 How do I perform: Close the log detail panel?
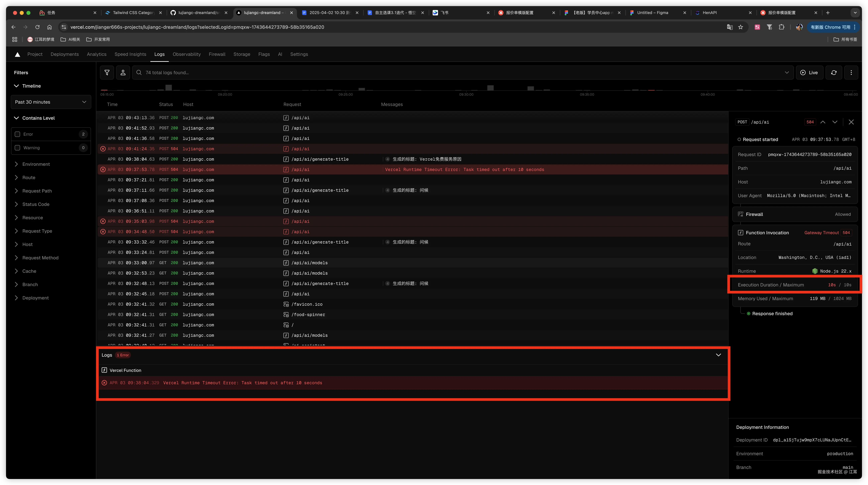coord(851,122)
